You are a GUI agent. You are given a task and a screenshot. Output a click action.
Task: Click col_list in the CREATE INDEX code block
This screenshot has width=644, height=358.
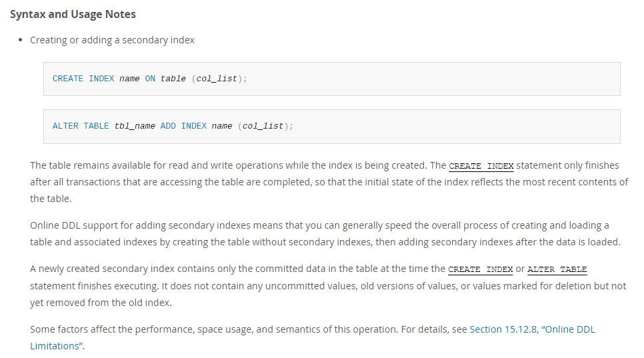[x=217, y=79]
